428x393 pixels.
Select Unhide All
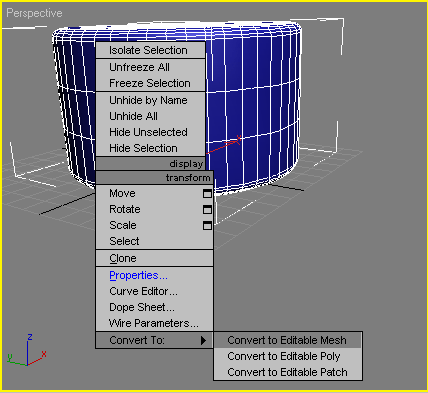click(150, 116)
